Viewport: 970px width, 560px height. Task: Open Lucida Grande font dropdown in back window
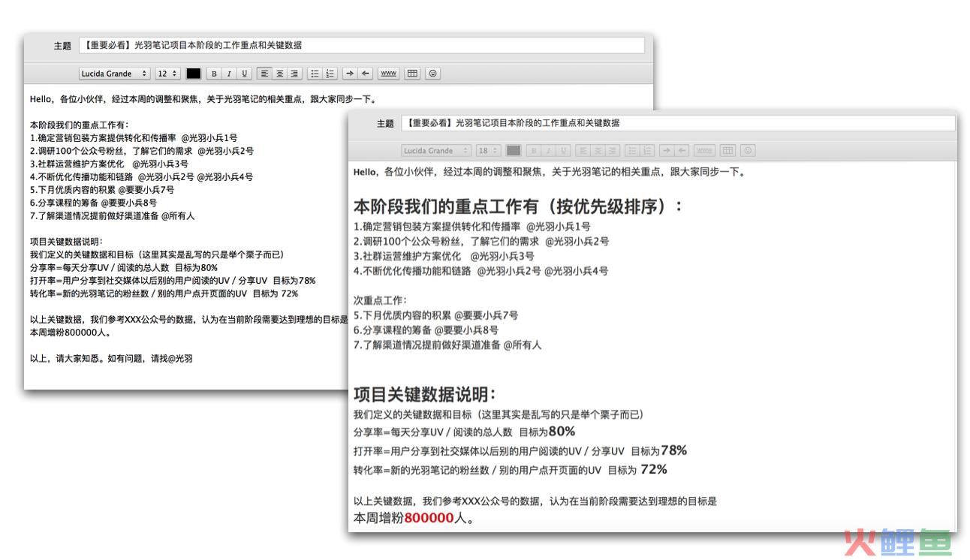pos(115,74)
